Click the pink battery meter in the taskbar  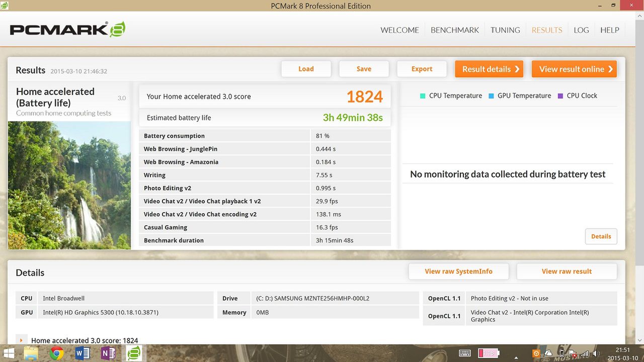[x=488, y=353]
